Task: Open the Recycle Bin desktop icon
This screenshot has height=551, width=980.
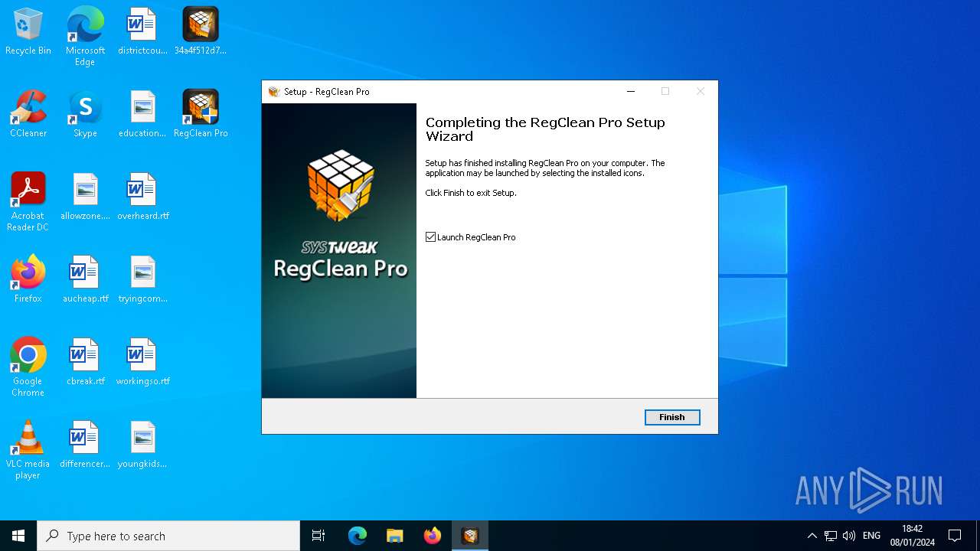Action: [28, 32]
